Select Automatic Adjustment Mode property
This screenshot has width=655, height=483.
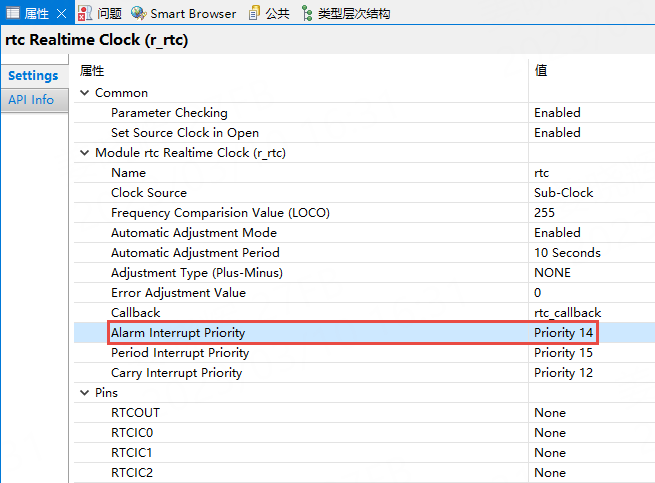coord(194,233)
